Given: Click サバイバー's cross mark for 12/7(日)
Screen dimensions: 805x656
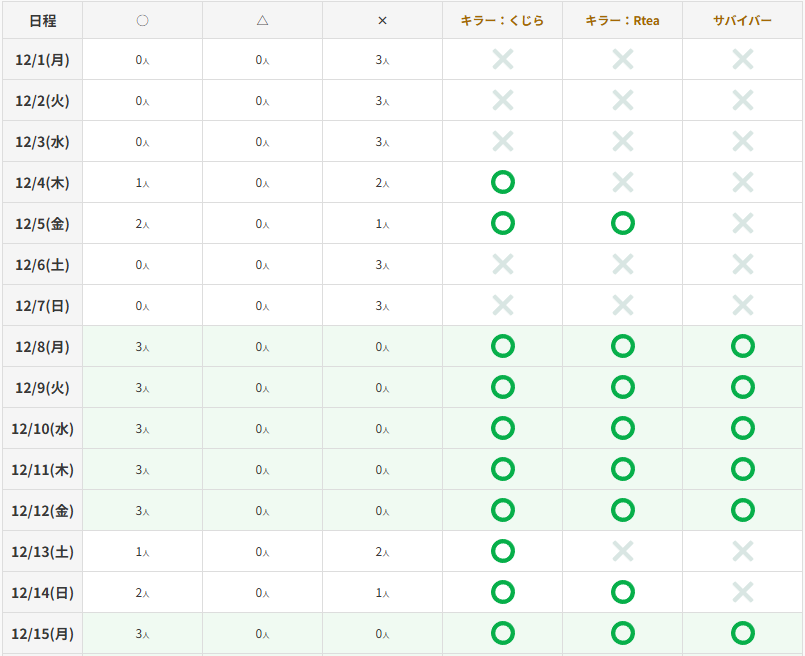Looking at the screenshot, I should pos(743,305).
